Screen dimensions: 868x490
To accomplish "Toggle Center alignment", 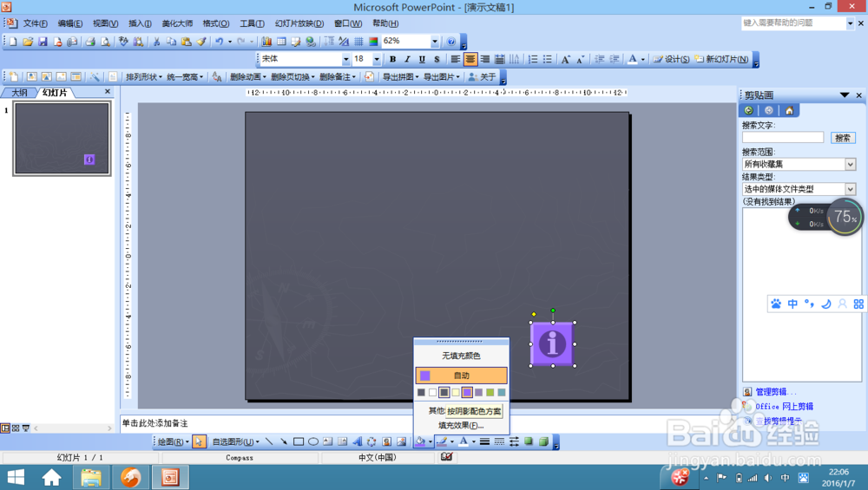I will tap(470, 59).
